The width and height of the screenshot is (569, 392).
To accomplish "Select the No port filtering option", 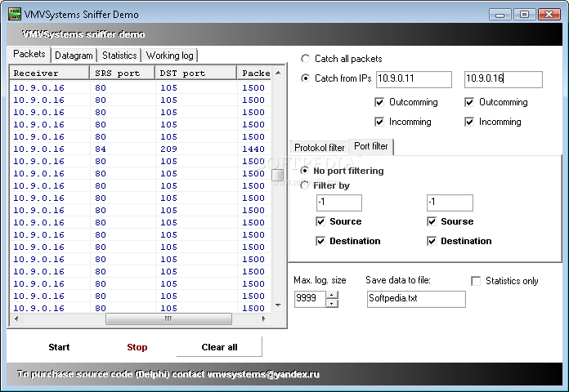I will tap(305, 171).
